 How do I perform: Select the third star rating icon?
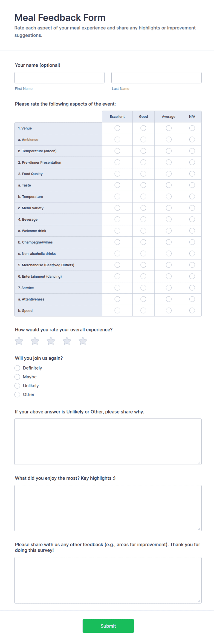[51, 341]
